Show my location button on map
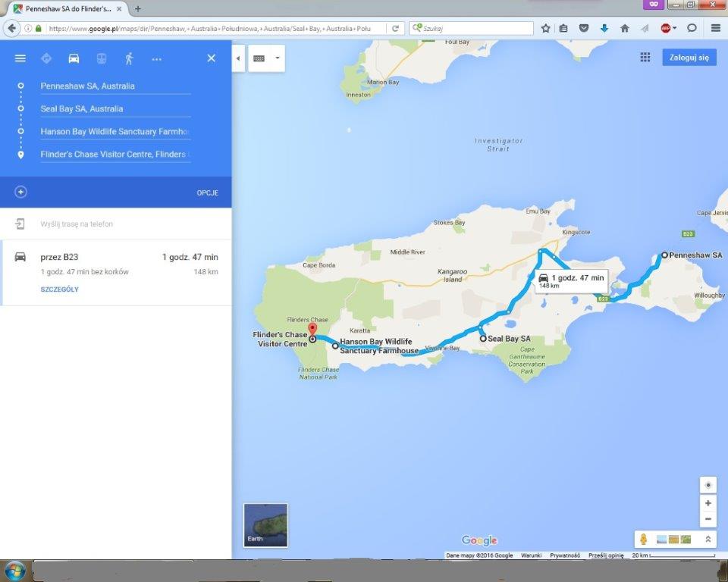Screen dimensions: 728x582 pyautogui.click(x=708, y=485)
